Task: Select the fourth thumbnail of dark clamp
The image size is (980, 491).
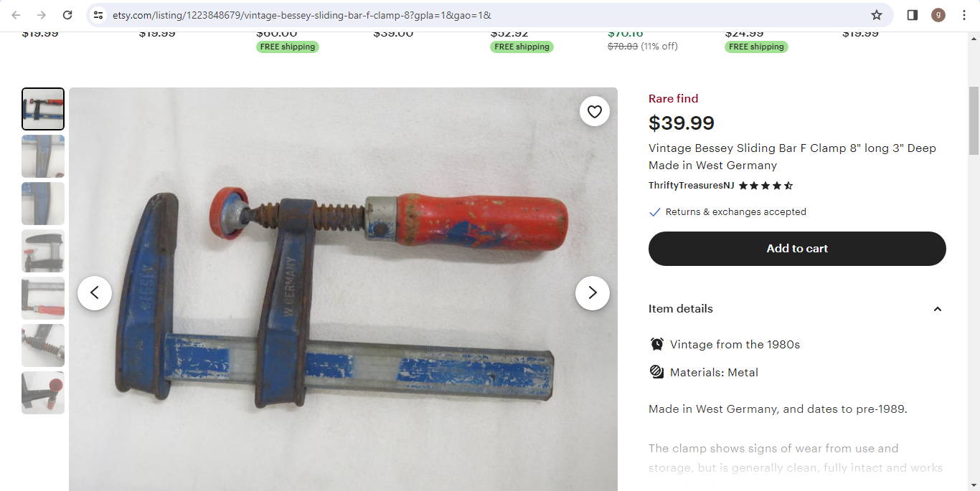Action: point(43,251)
